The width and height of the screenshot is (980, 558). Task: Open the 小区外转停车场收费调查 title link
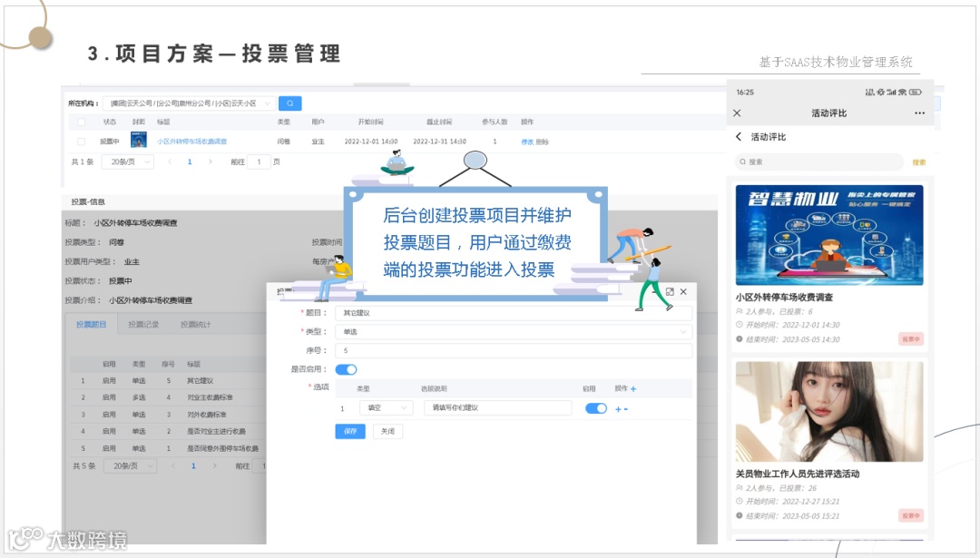click(191, 142)
